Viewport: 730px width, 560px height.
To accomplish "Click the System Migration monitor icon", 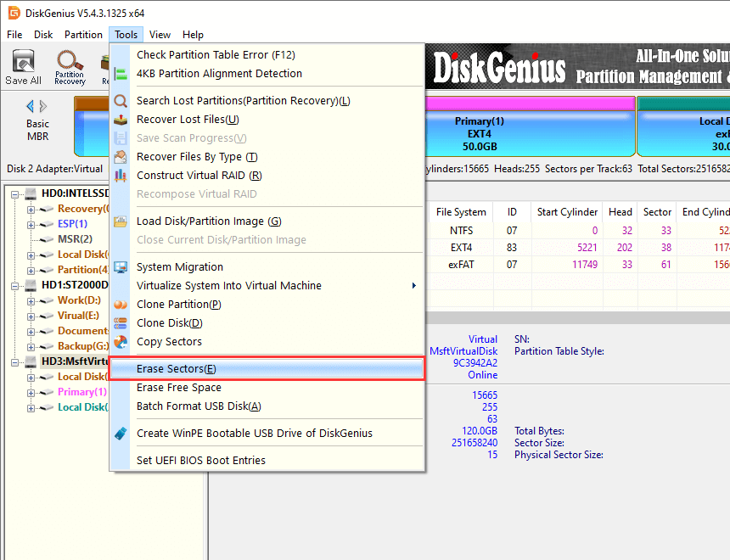I will (x=121, y=267).
